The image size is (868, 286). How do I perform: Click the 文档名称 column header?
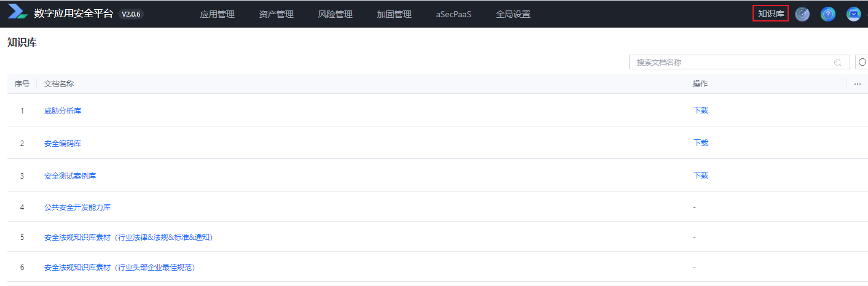click(x=59, y=84)
